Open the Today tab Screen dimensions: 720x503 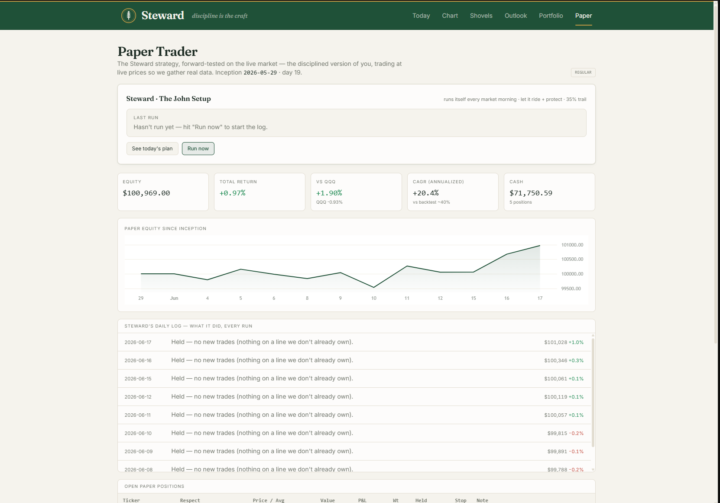(421, 16)
